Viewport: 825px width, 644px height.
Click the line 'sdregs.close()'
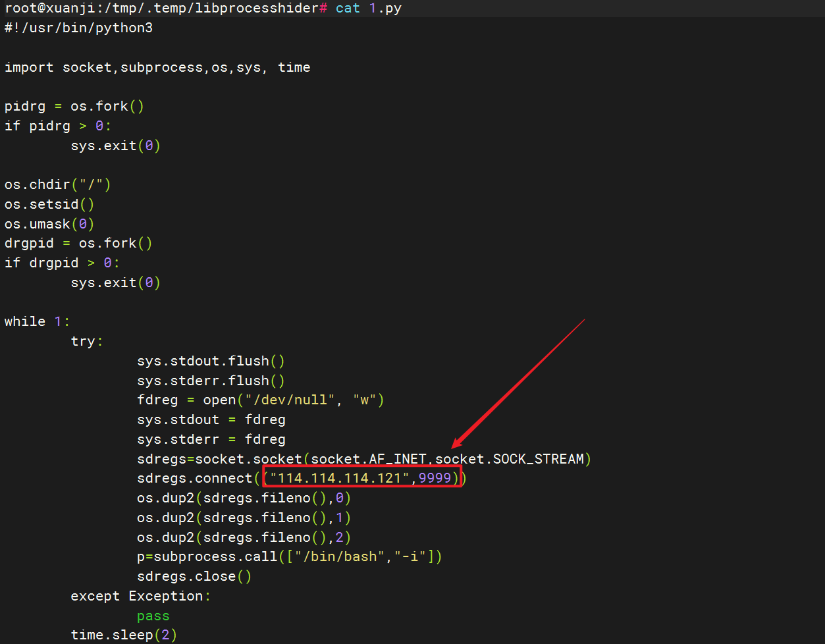pyautogui.click(x=194, y=576)
